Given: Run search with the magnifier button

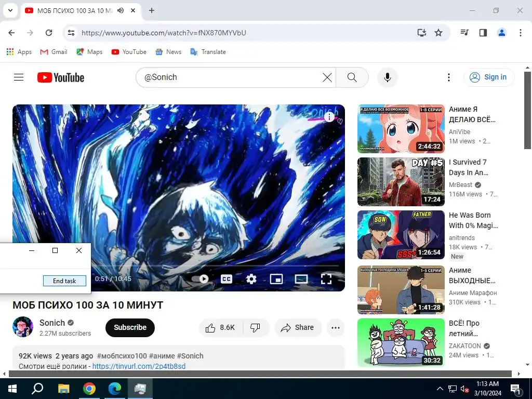Looking at the screenshot, I should point(352,77).
